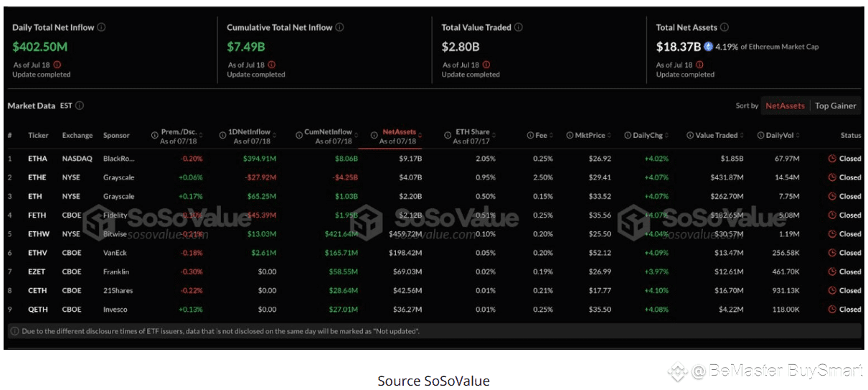868x390 pixels.
Task: Click the Exchange column header
Action: coord(77,135)
